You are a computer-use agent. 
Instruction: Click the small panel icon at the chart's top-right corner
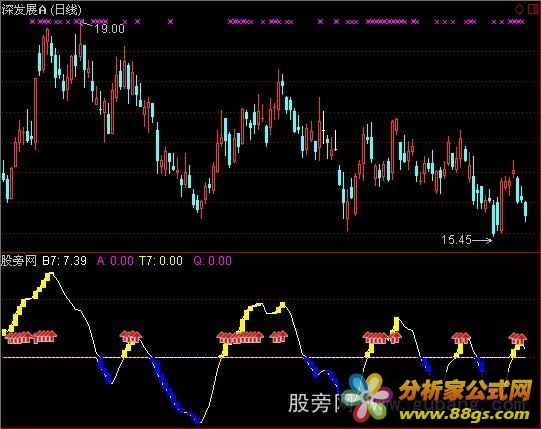pyautogui.click(x=533, y=9)
